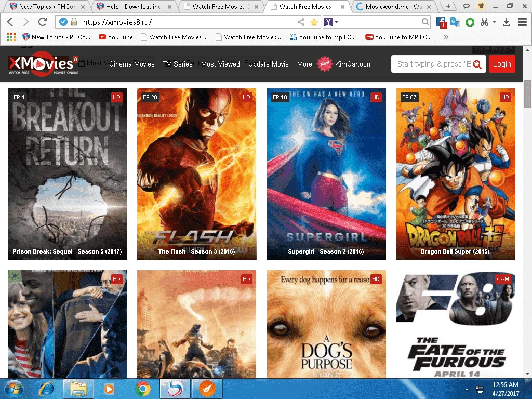
Task: Open the Facebook extension icon
Action: tap(441, 22)
